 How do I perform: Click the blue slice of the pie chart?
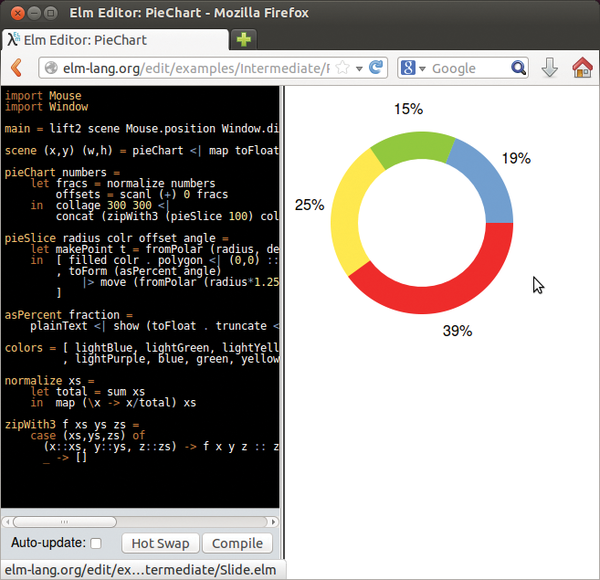pyautogui.click(x=488, y=180)
